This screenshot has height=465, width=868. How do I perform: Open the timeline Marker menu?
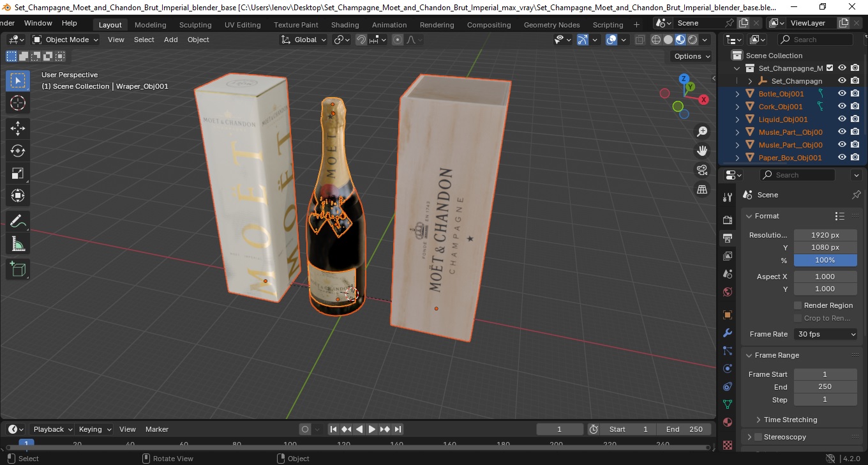tap(157, 429)
